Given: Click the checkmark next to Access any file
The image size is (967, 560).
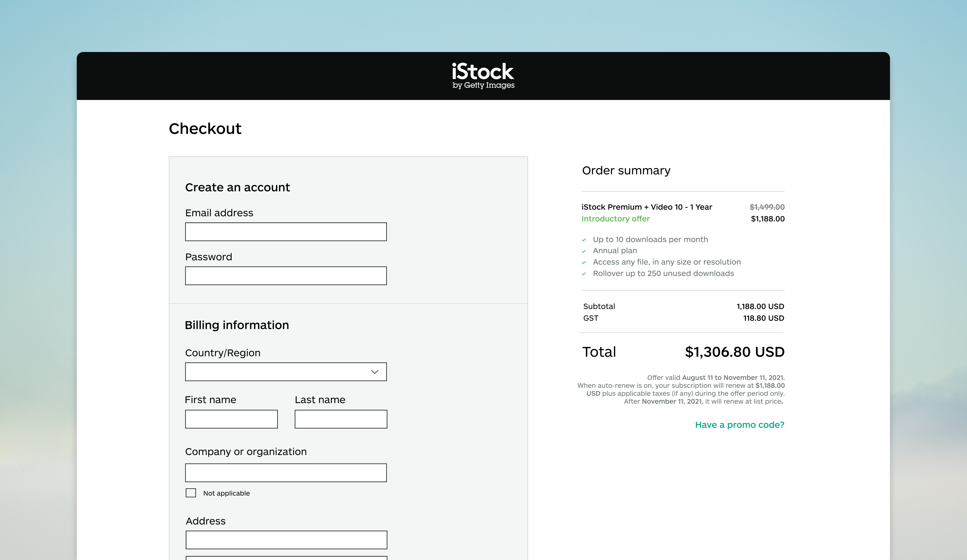Looking at the screenshot, I should click(584, 263).
